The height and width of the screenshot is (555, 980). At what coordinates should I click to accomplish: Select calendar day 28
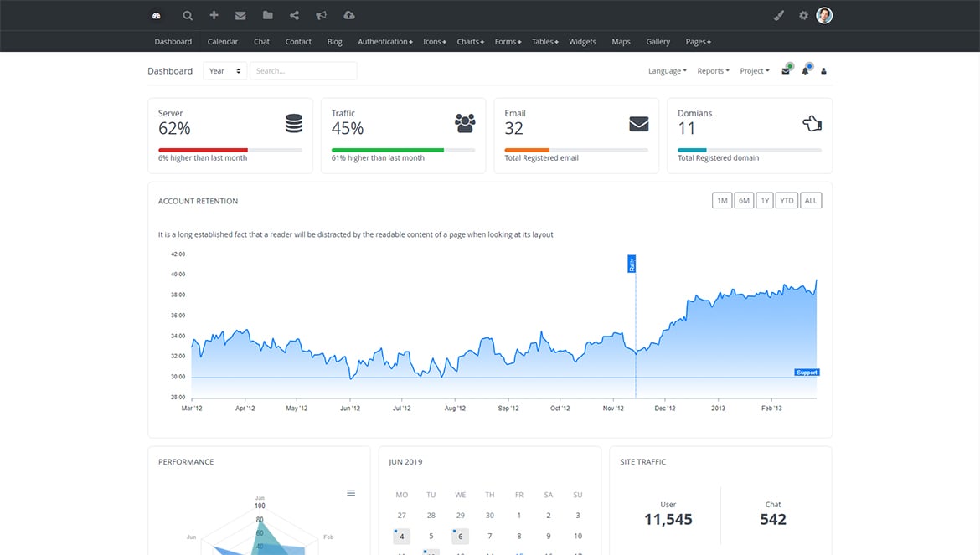[x=431, y=516]
